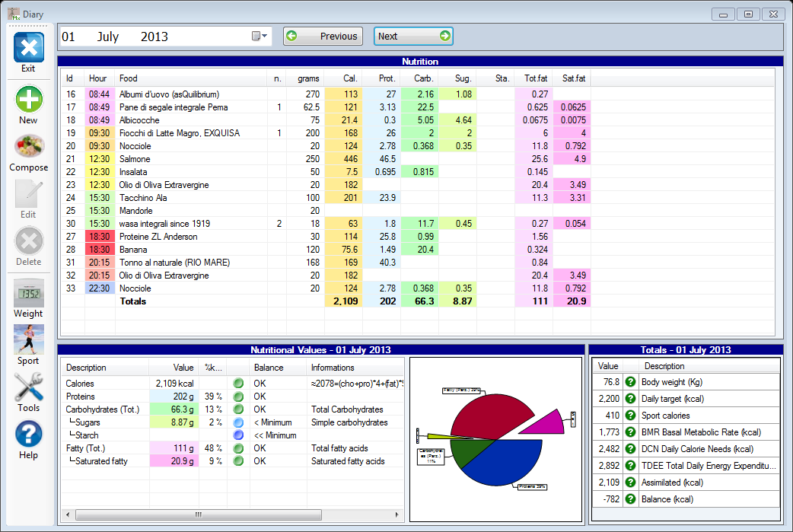Sort table by Food column header
The height and width of the screenshot is (532, 793).
coord(128,78)
